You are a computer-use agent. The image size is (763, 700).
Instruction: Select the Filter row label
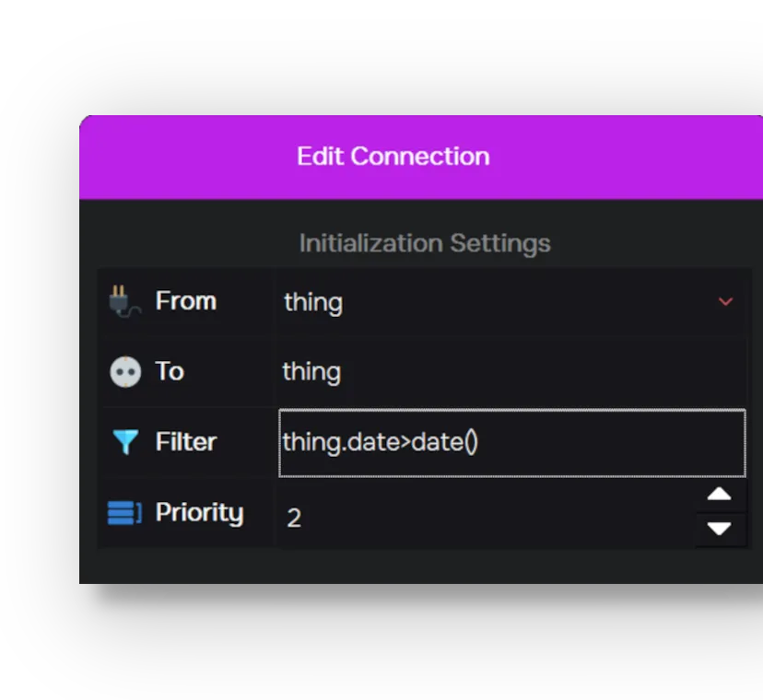pyautogui.click(x=186, y=442)
